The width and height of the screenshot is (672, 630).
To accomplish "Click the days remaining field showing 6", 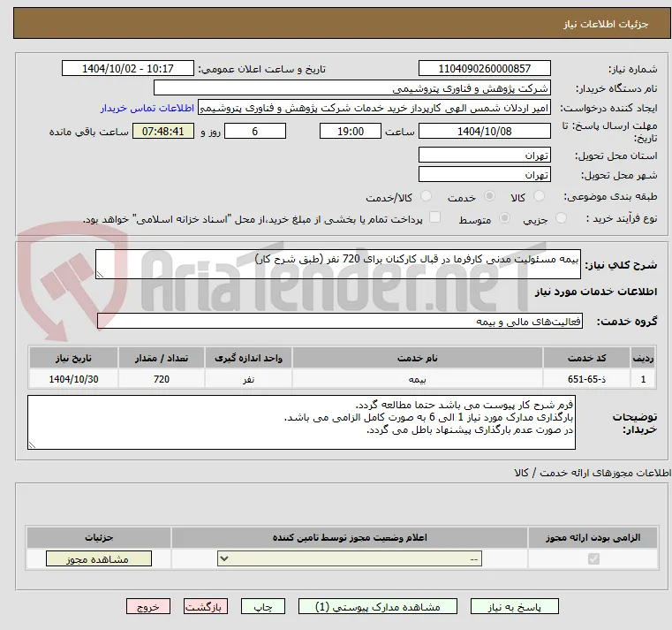I will click(x=255, y=132).
